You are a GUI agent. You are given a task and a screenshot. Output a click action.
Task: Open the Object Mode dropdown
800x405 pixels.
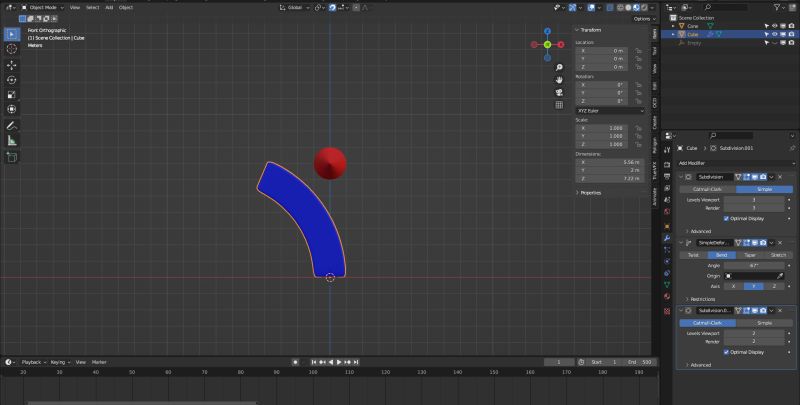pos(43,8)
